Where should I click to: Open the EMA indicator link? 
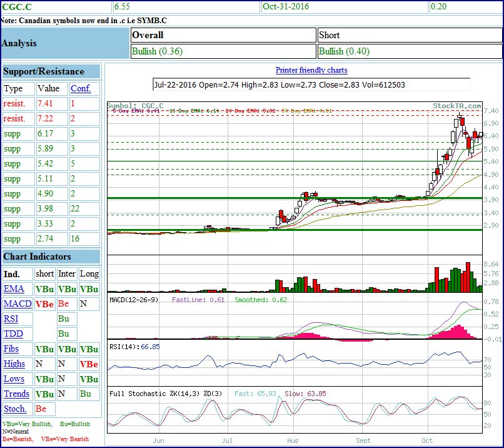tap(14, 289)
